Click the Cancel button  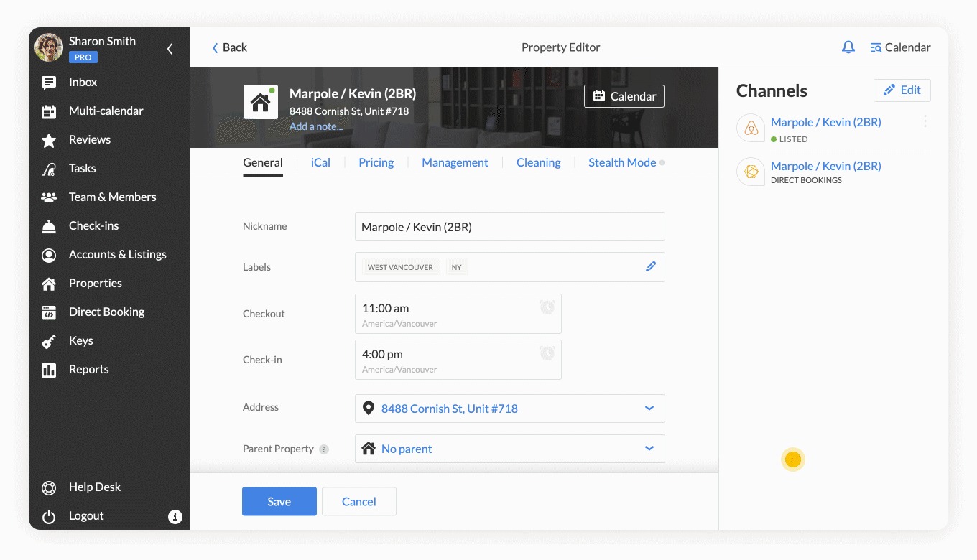pyautogui.click(x=358, y=501)
